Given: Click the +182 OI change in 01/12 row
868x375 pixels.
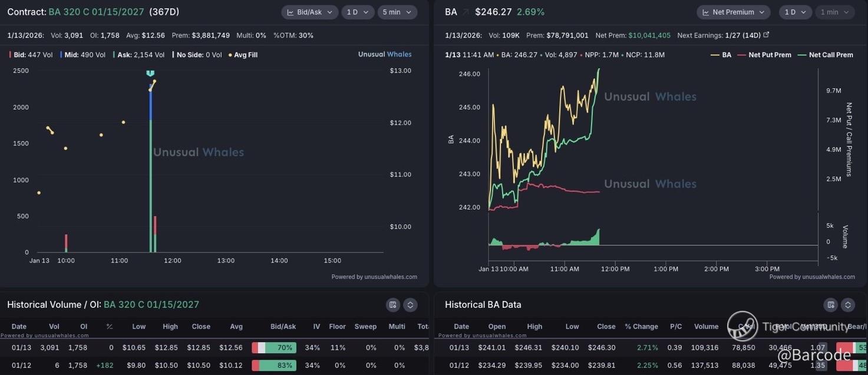Looking at the screenshot, I should pos(105,366).
